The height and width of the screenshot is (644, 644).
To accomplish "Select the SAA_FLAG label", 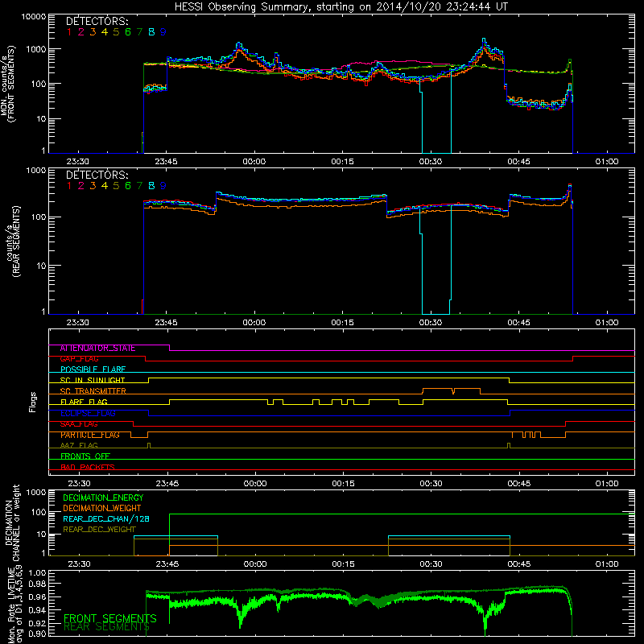I will (79, 424).
